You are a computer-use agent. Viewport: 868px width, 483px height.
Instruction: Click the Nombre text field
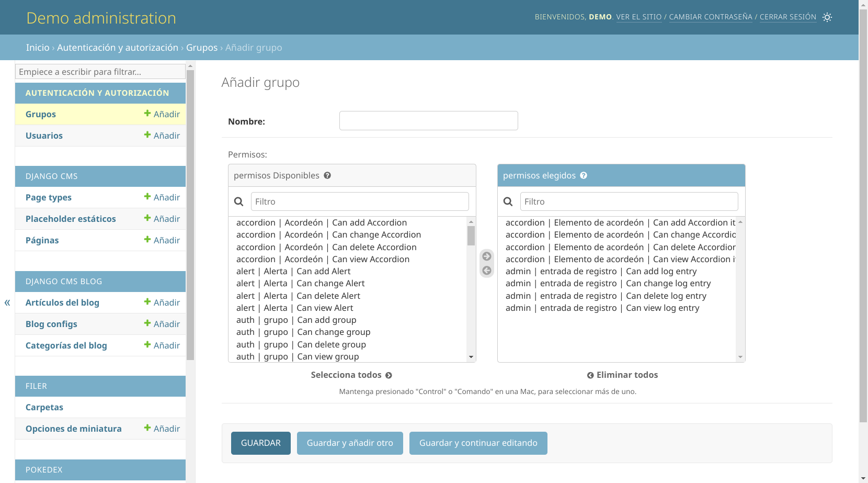click(x=428, y=121)
